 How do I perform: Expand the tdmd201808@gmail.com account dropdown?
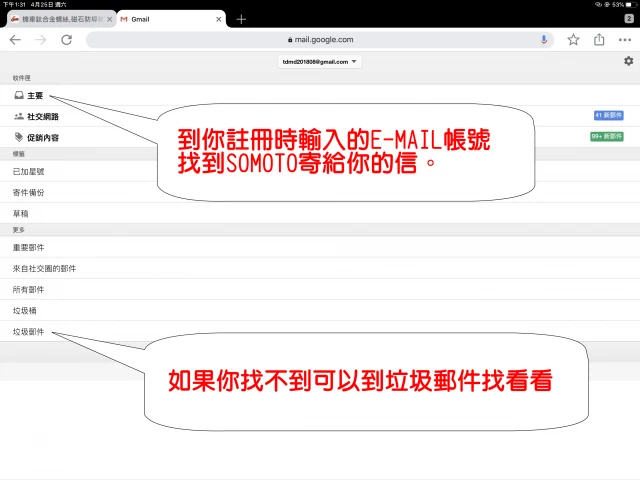[x=320, y=62]
